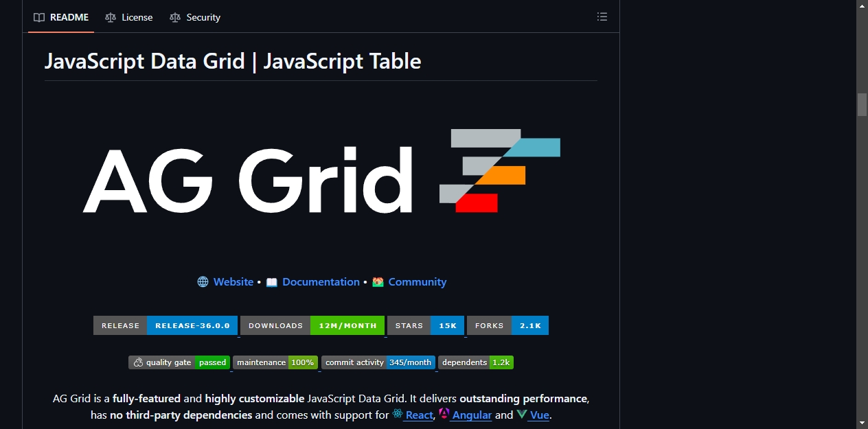This screenshot has height=429, width=868.
Task: Click the house emoji before Community
Action: (378, 282)
